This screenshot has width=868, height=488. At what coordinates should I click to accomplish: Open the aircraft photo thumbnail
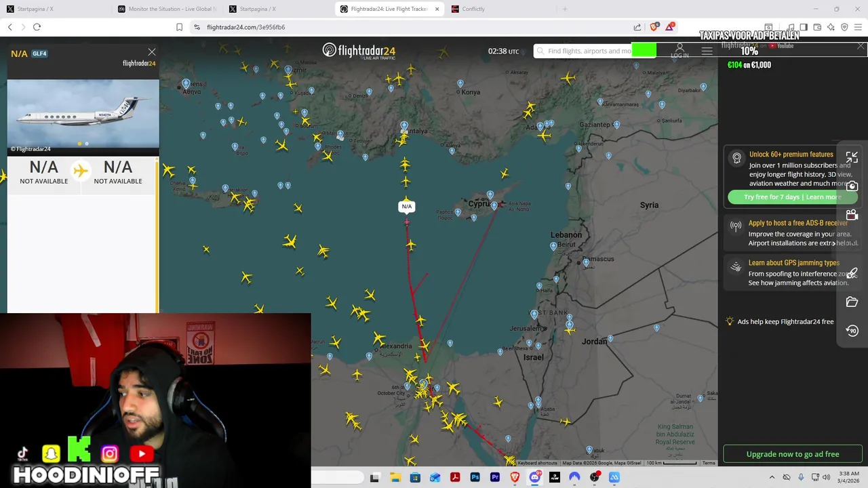pyautogui.click(x=83, y=113)
